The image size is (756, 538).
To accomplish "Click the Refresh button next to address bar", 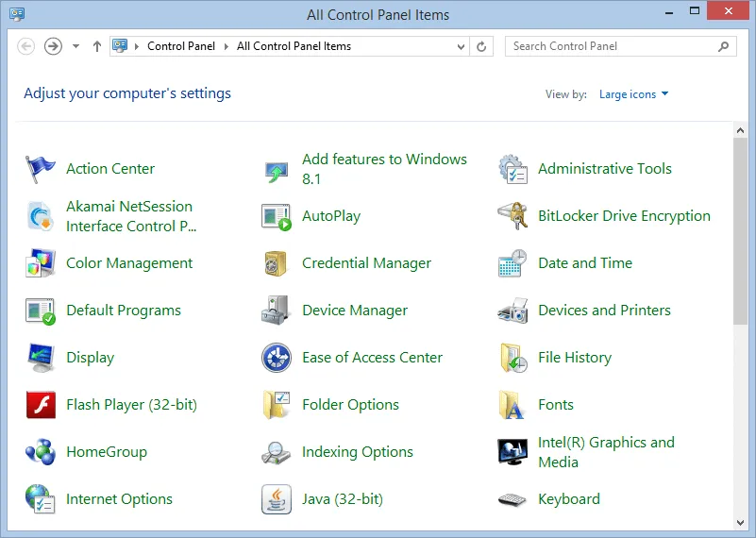I will (482, 46).
